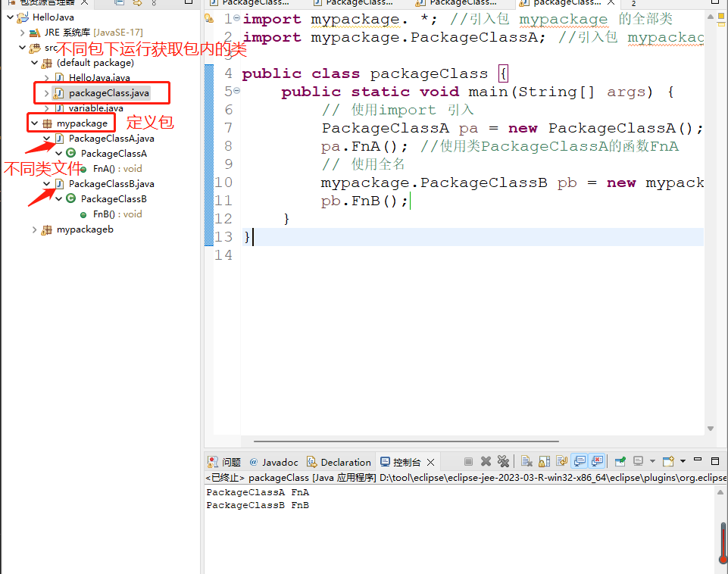This screenshot has width=728, height=574.
Task: Click the 'public class packageClass' declaration line
Action: coord(364,73)
